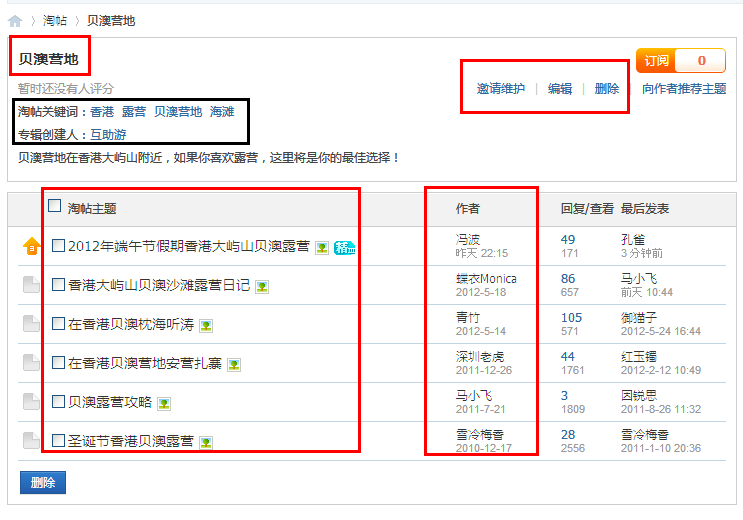Check the box for 圣诞节香港贝澳露营
The image size is (743, 520).
(x=58, y=440)
